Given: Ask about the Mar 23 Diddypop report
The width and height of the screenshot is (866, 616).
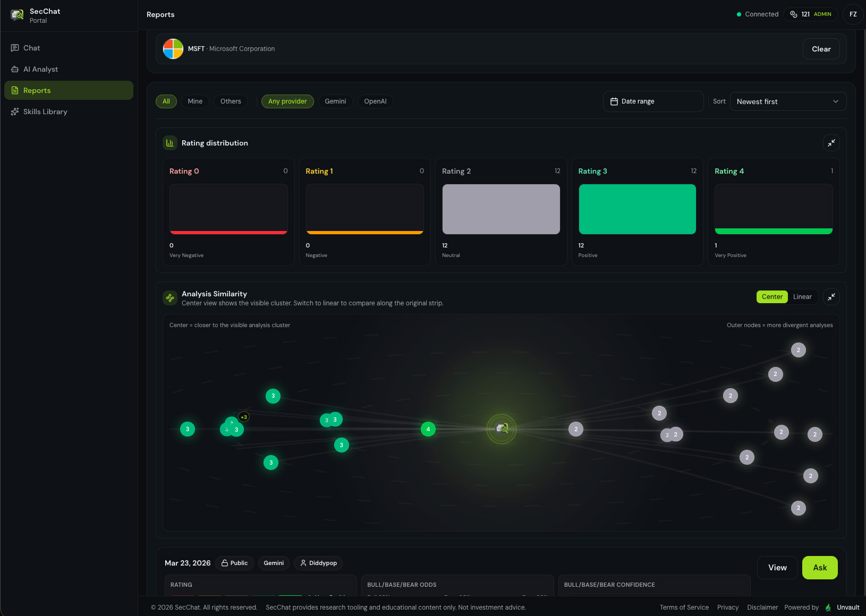Looking at the screenshot, I should (x=820, y=567).
